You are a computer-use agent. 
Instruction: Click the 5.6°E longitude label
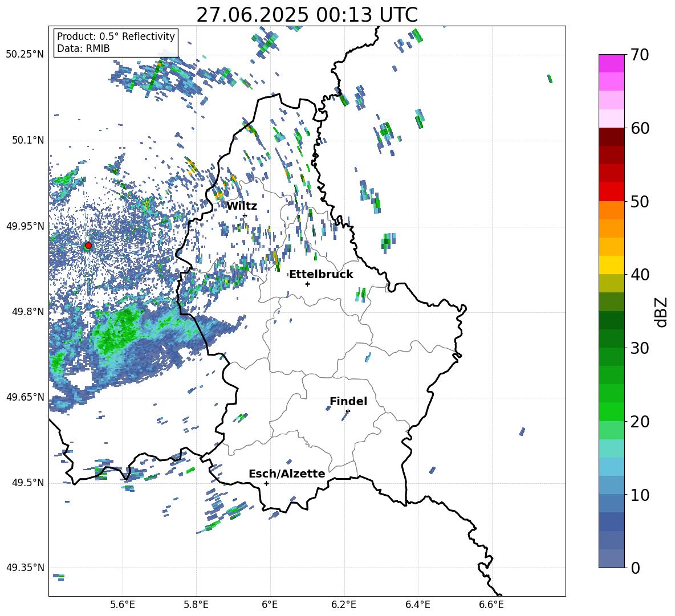[x=123, y=605]
